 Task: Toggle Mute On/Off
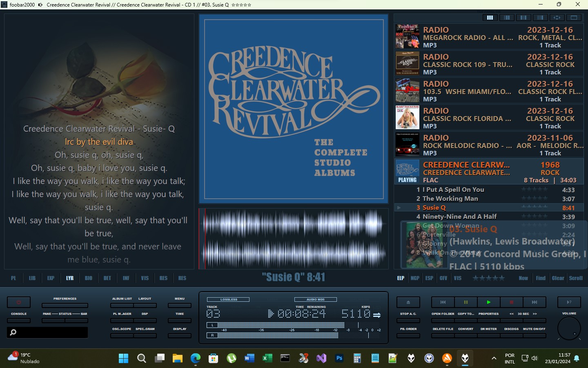click(534, 336)
